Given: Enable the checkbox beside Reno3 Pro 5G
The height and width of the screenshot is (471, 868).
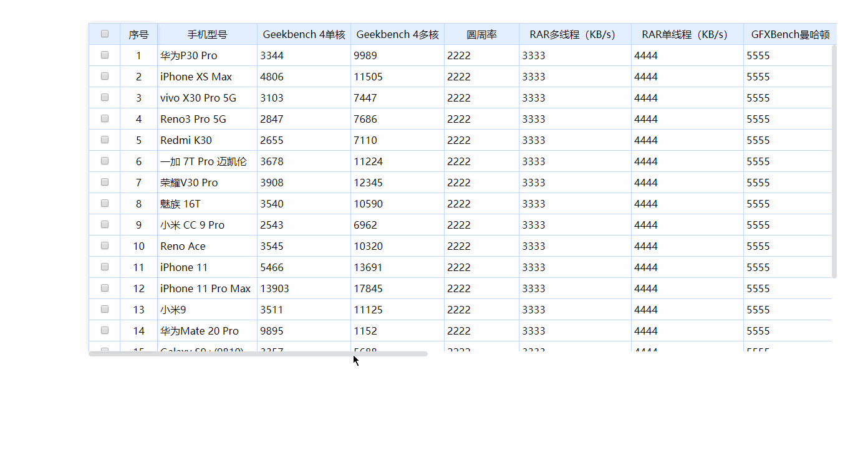Looking at the screenshot, I should [105, 119].
